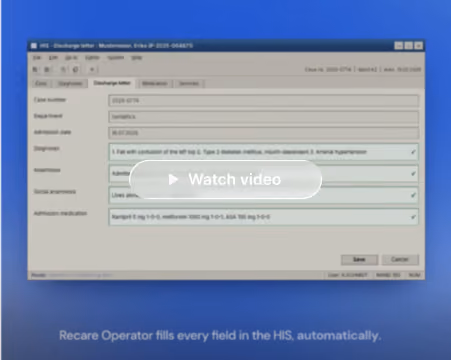Switch to the Diagnoses tab
Viewport: 451px width, 360px height.
(70, 83)
